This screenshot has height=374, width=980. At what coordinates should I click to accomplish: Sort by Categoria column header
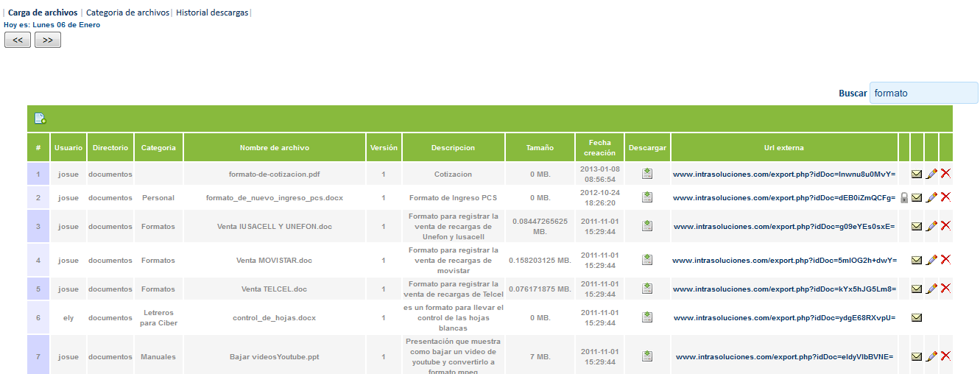click(x=158, y=147)
